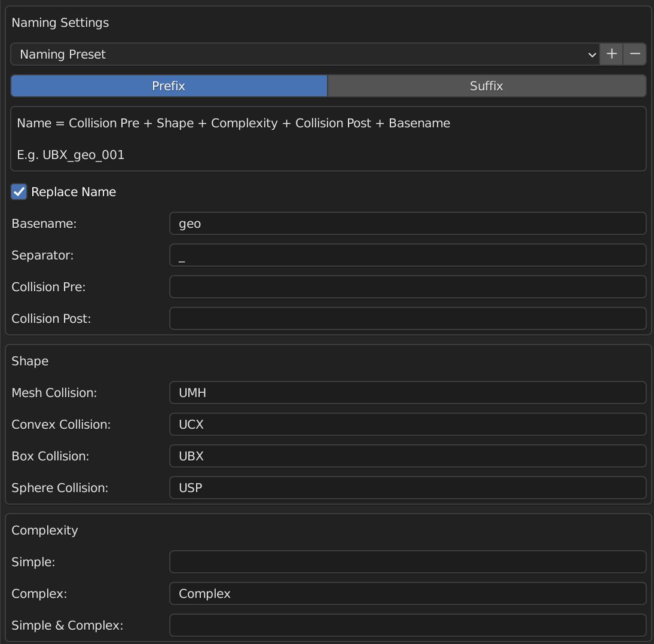Edit the Complex complexity field

coord(408,593)
